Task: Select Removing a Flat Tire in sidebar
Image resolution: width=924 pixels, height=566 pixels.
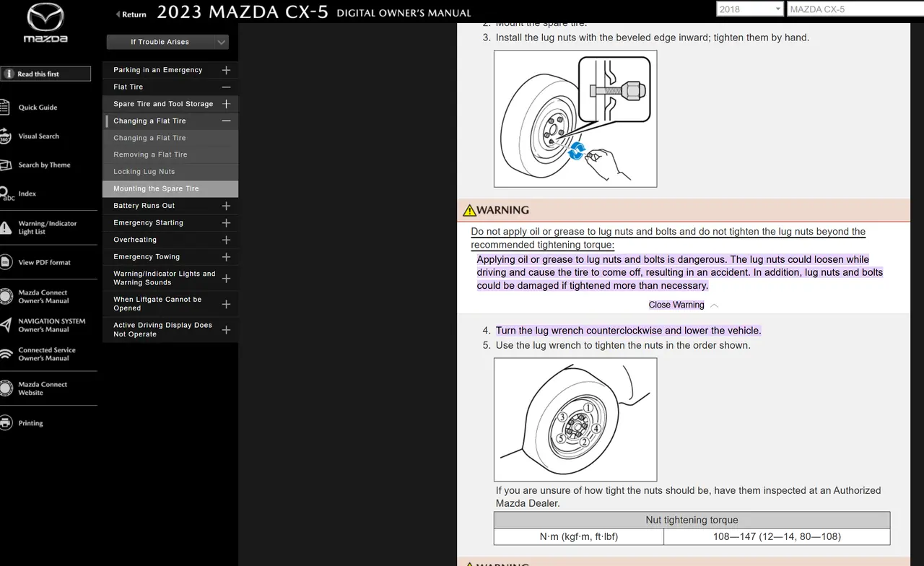Action: pyautogui.click(x=150, y=154)
